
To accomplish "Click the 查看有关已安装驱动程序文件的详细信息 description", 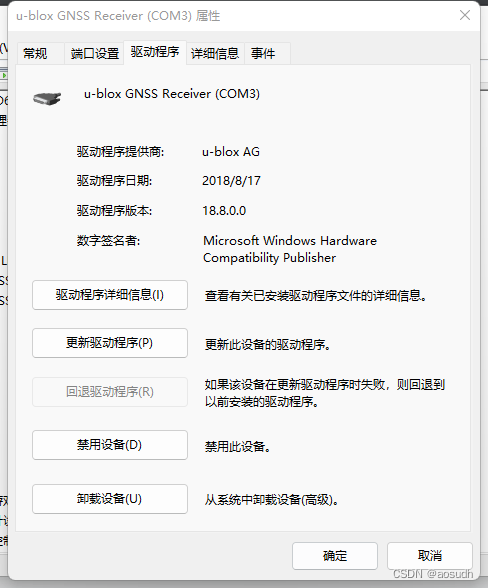I will coord(315,296).
